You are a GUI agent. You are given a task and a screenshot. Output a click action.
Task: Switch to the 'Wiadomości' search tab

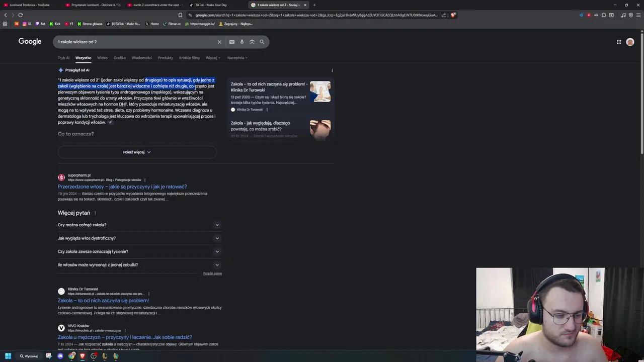point(141,58)
